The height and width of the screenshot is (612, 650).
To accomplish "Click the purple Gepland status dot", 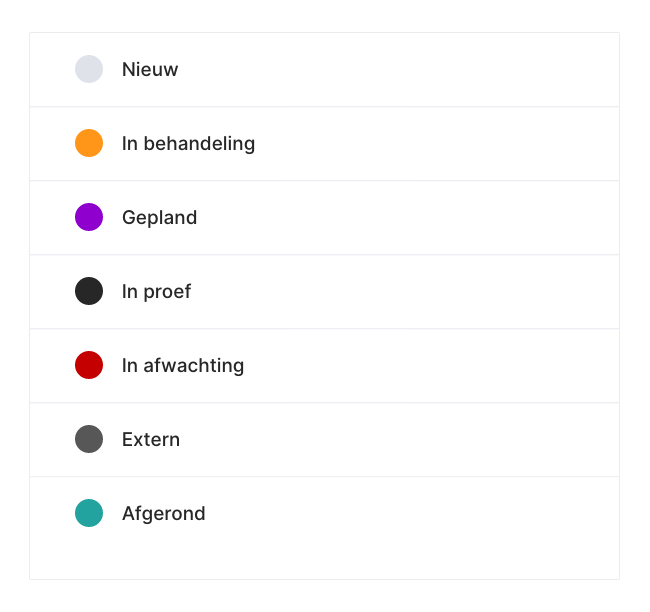I will pyautogui.click(x=89, y=217).
